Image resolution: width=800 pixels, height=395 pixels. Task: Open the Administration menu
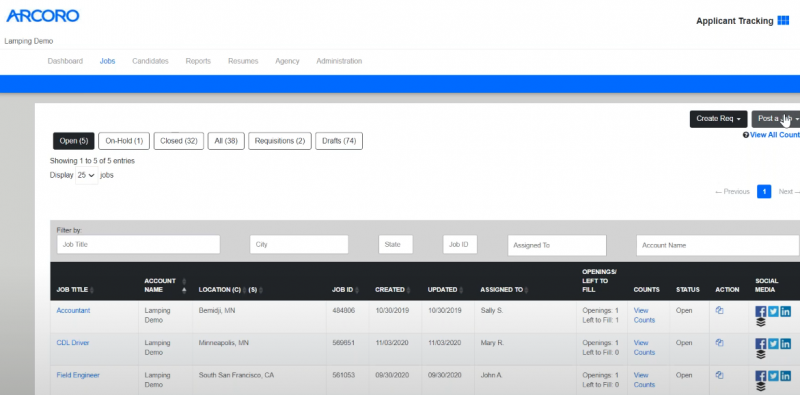(339, 61)
